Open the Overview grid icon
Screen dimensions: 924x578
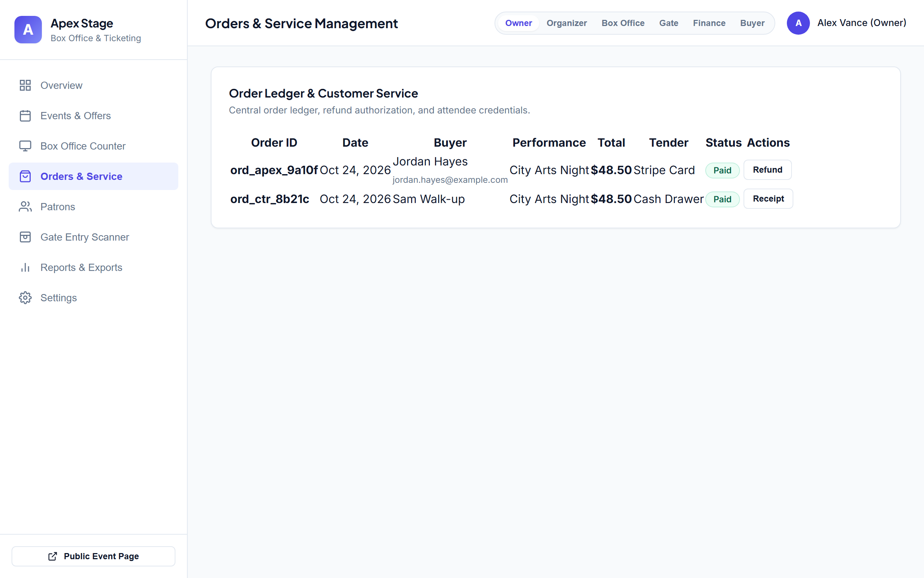pyautogui.click(x=25, y=85)
